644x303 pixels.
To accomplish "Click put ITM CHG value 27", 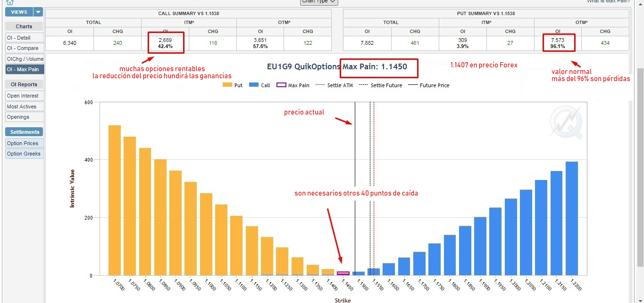I will pyautogui.click(x=510, y=43).
